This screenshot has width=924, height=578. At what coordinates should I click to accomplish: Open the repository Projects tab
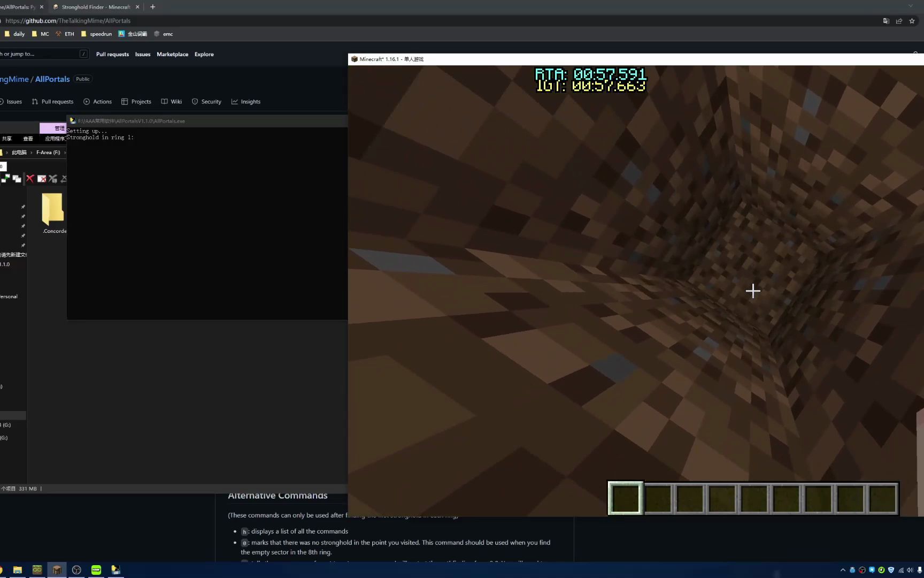tap(136, 102)
